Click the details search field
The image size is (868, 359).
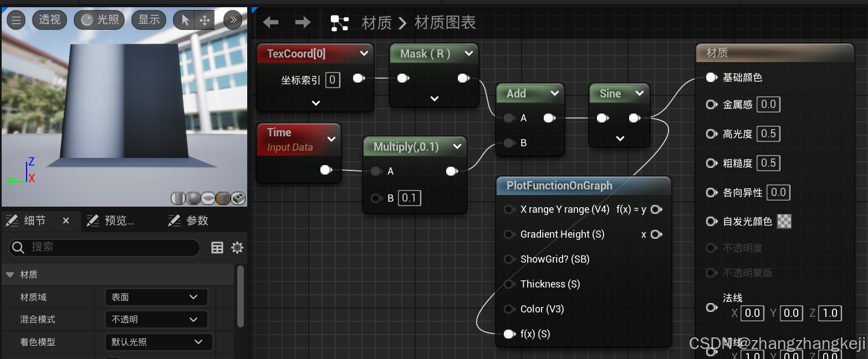pos(104,247)
